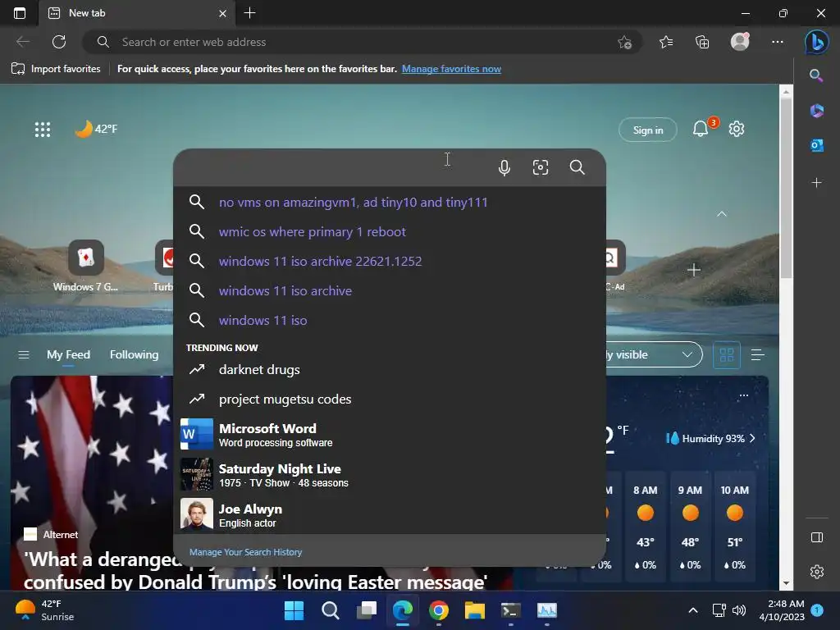Image resolution: width=840 pixels, height=630 pixels.
Task: Click the Sign in button
Action: [x=648, y=130]
